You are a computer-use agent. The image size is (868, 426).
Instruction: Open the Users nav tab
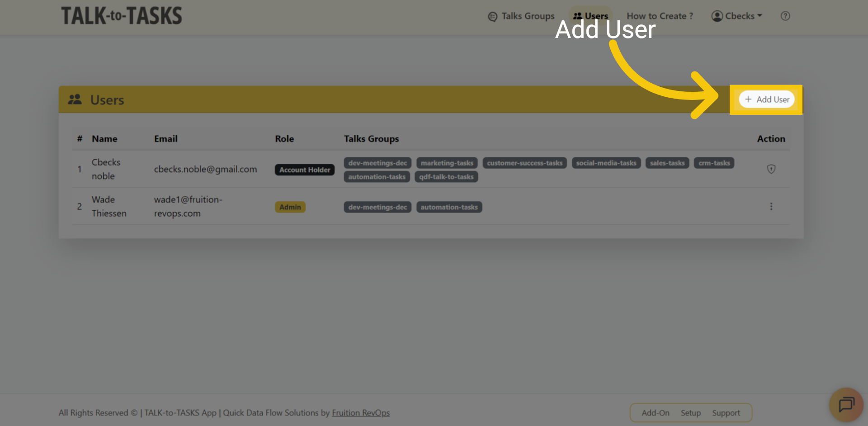(x=590, y=16)
